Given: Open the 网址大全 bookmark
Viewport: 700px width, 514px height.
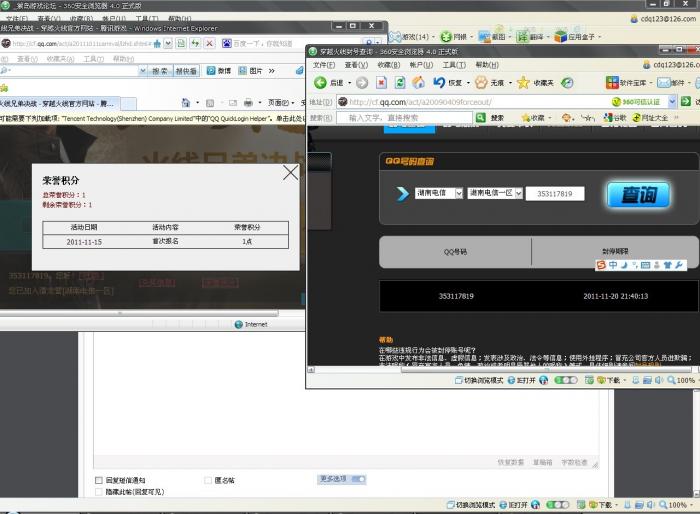Looking at the screenshot, I should 650,117.
